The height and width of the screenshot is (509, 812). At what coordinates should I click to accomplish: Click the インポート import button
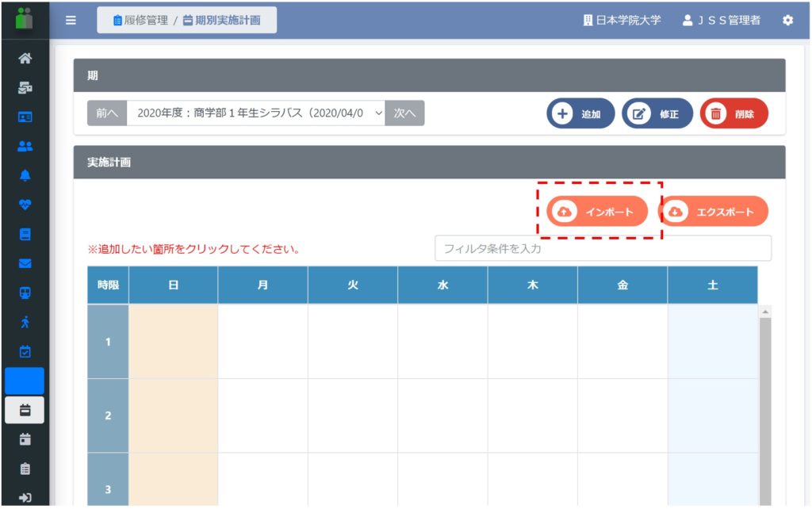[597, 211]
